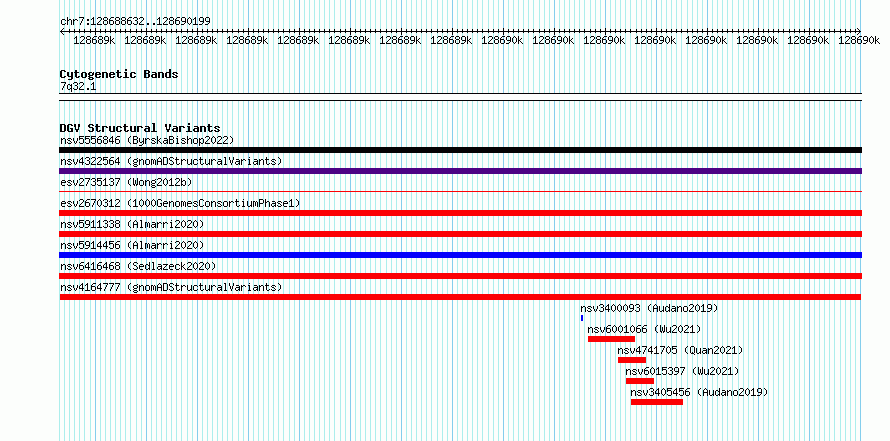Click the nsv4164777 (gnomADStructuralVariants) label
The height and width of the screenshot is (441, 890).
click(x=171, y=287)
